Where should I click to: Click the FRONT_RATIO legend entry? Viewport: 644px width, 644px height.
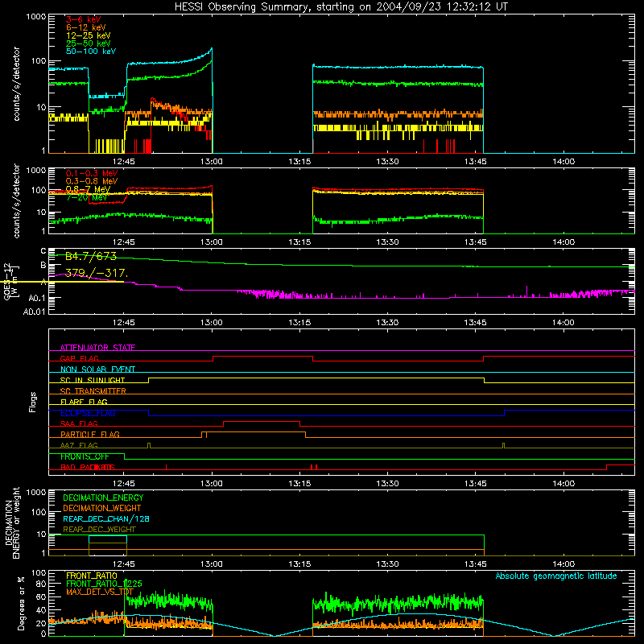(x=92, y=576)
